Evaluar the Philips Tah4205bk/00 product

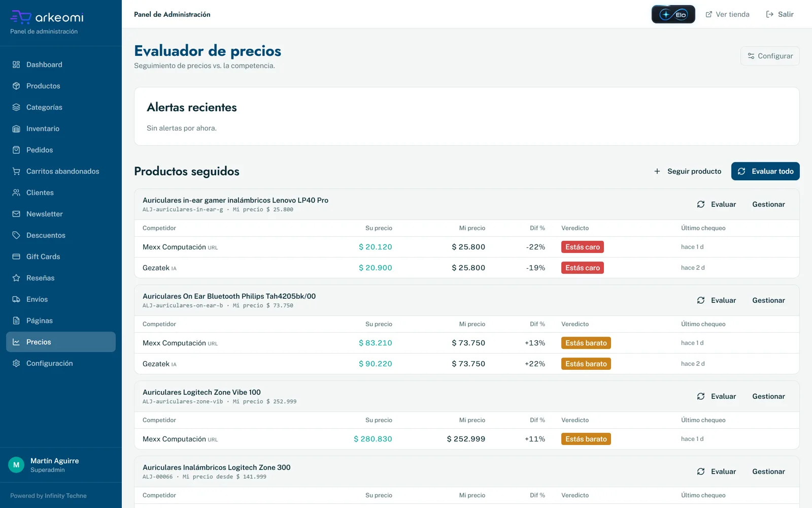[717, 300]
